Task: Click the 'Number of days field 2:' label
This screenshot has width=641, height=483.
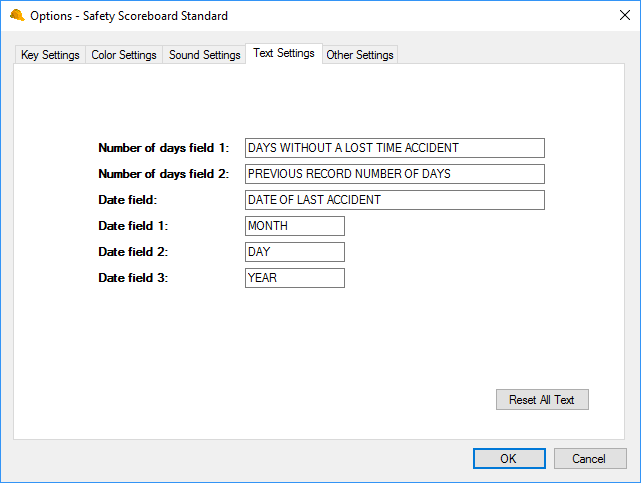Action: 164,174
